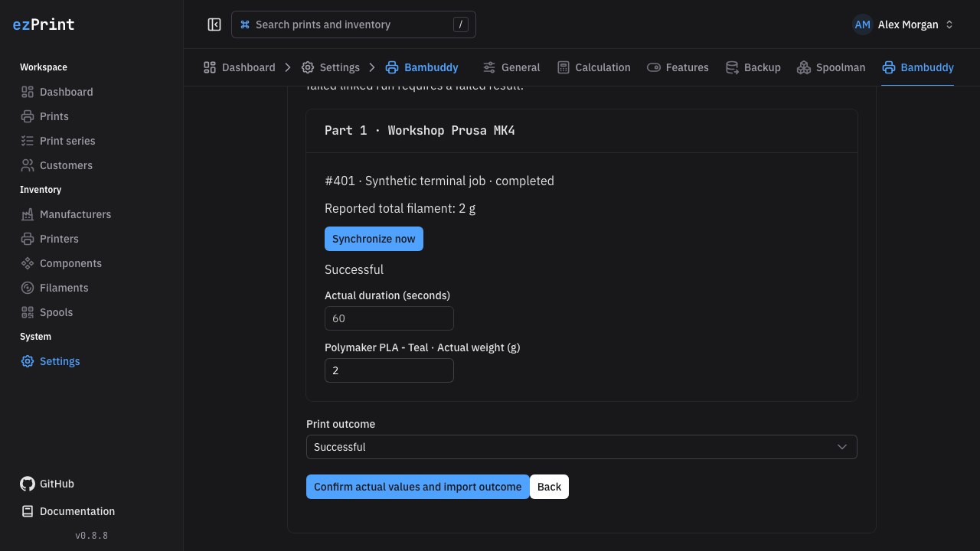Collapse the sidebar with the panel toggle icon
Image resolution: width=980 pixels, height=551 pixels.
[214, 24]
